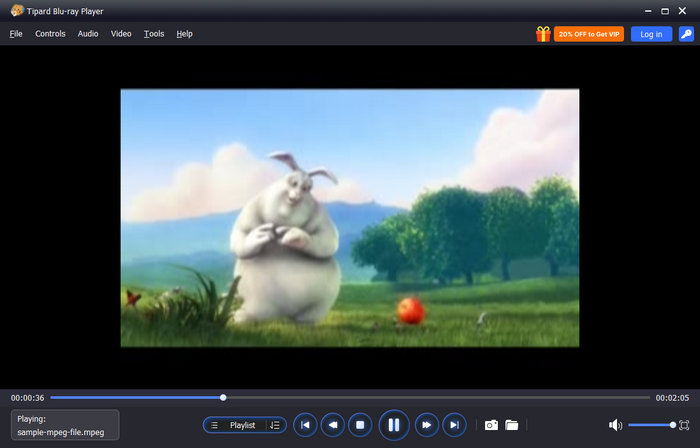The height and width of the screenshot is (448, 700).
Task: Click the volume slider track
Action: coord(650,425)
